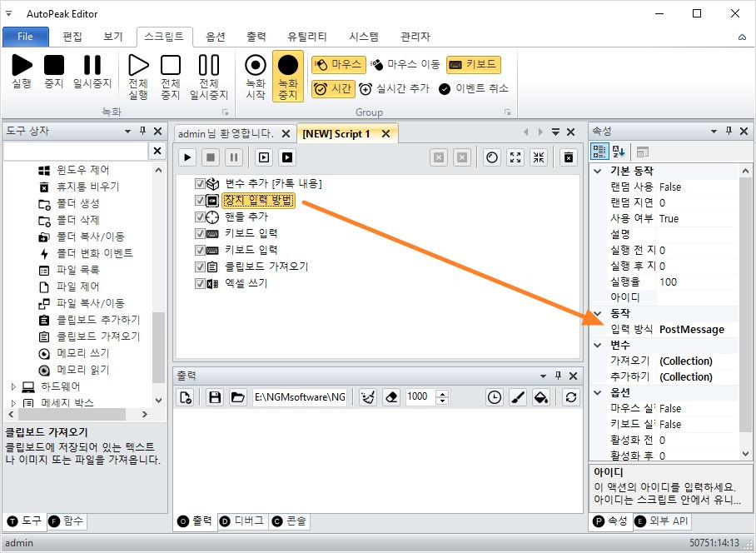
Task: Click the 일시중지 pause icon in ribbon
Action: (92, 65)
